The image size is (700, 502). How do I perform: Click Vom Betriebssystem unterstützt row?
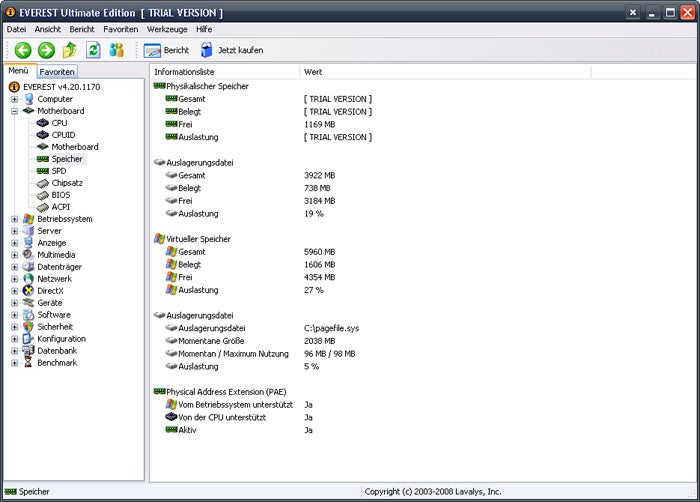pos(236,405)
